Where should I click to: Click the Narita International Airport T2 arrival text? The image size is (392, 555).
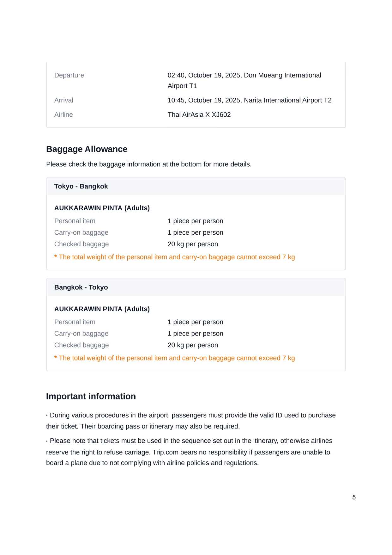pos(249,100)
